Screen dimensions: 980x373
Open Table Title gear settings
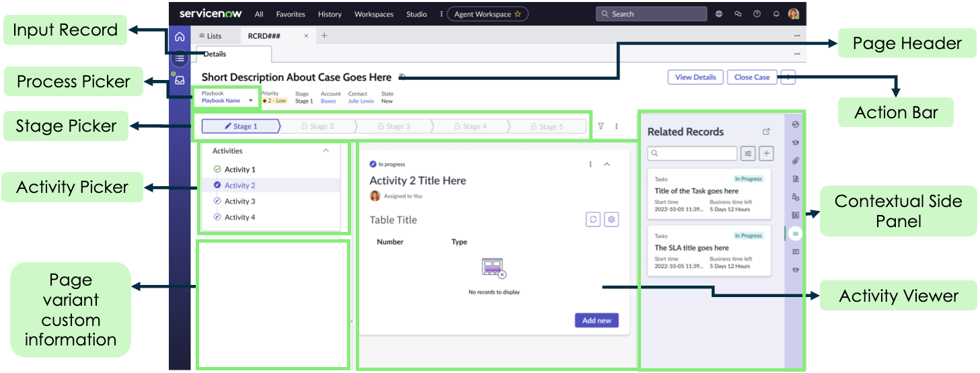pyautogui.click(x=611, y=220)
